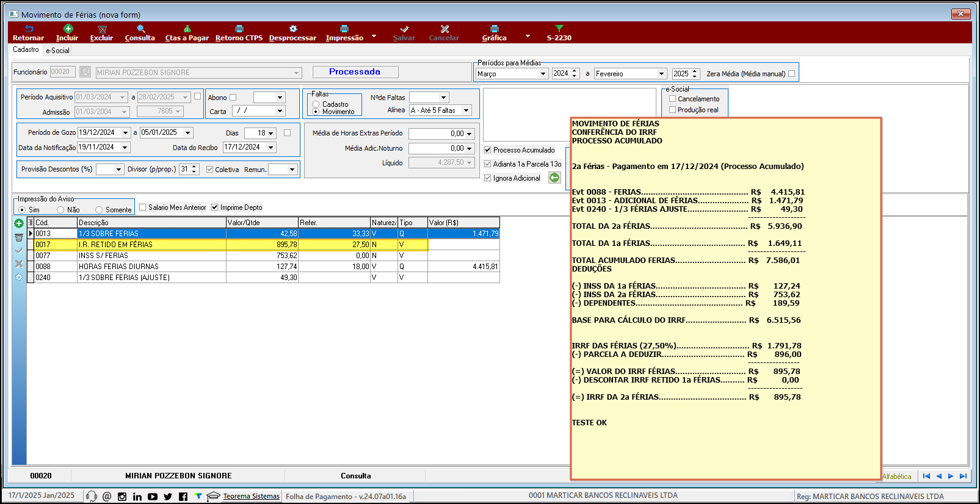Switch to Cadastro tab
The height and width of the screenshot is (504, 980).
[26, 49]
